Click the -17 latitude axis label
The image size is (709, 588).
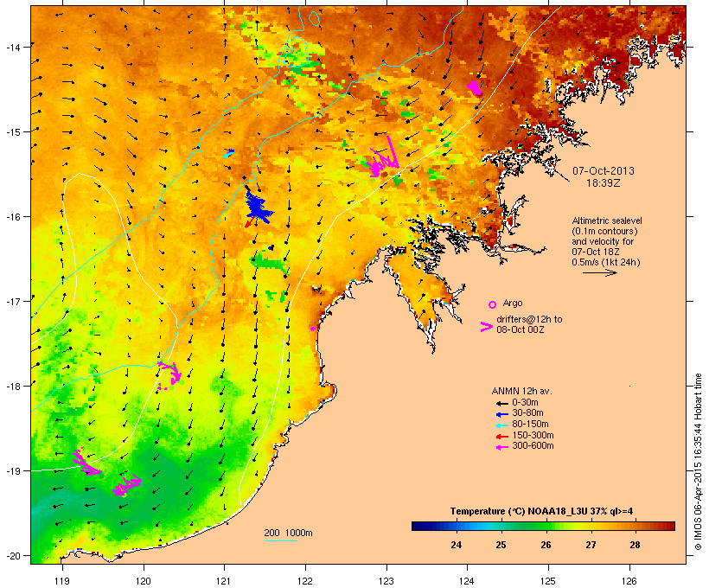click(13, 301)
